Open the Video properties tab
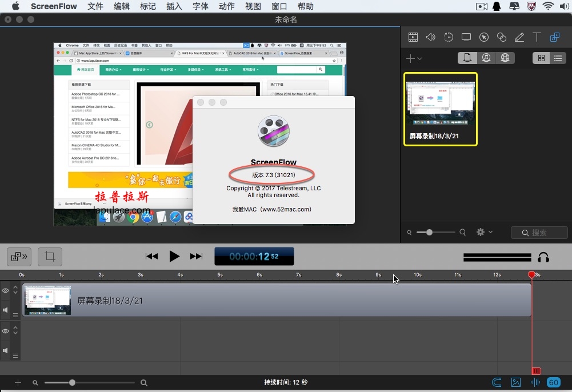 (x=413, y=37)
